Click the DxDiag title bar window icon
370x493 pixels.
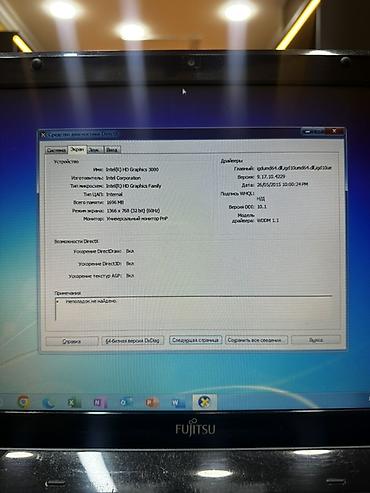(43, 135)
